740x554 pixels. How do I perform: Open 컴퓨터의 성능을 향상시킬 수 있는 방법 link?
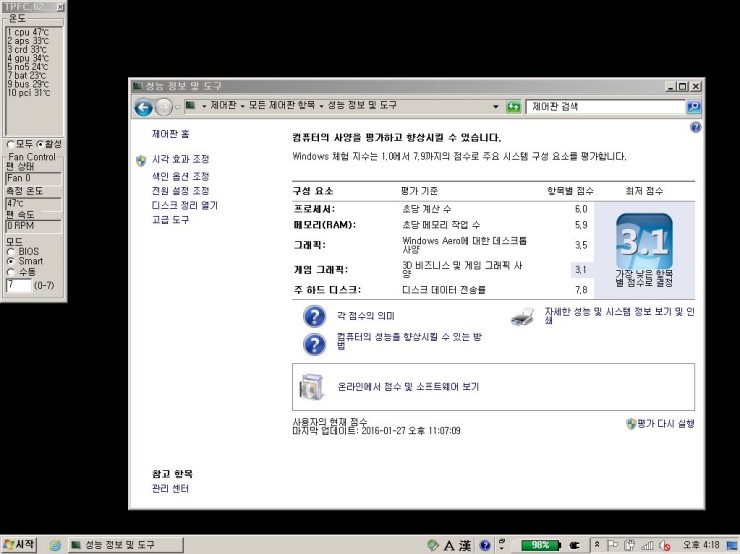pyautogui.click(x=409, y=341)
